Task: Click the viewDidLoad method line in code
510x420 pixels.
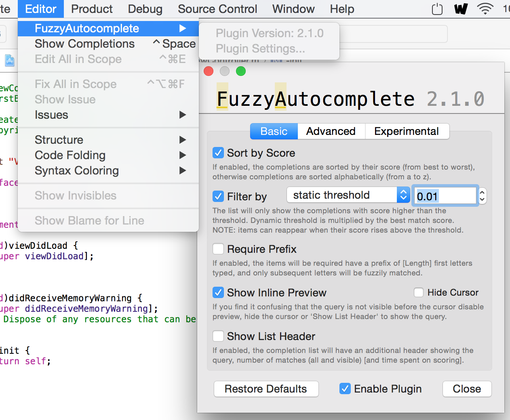Action: [x=39, y=246]
